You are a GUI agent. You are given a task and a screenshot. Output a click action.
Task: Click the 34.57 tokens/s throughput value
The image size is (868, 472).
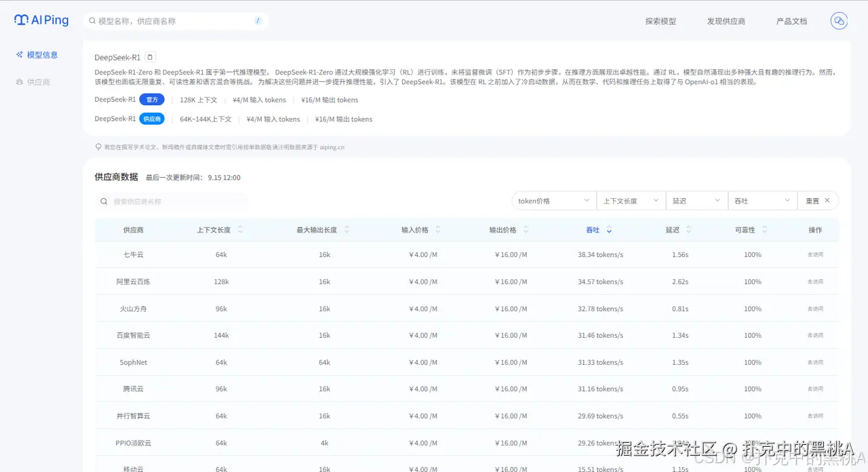point(600,281)
